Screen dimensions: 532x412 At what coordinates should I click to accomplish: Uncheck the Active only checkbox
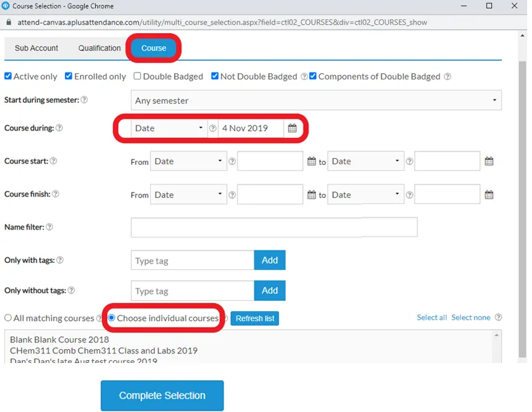(8, 76)
